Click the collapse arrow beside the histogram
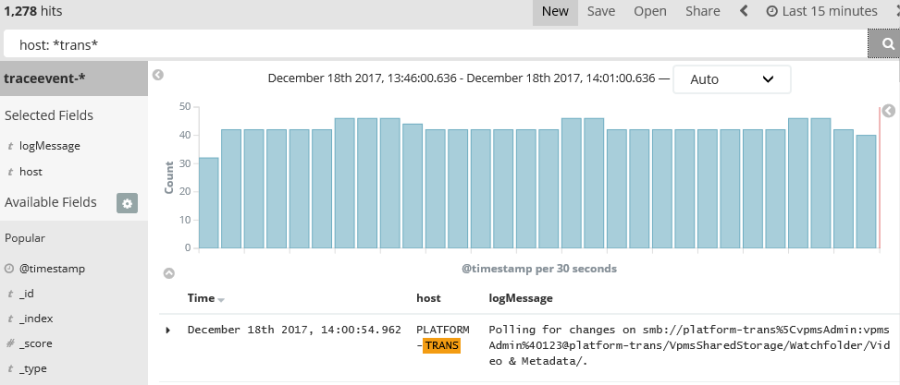Viewport: 900px width, 385px height. (x=888, y=110)
